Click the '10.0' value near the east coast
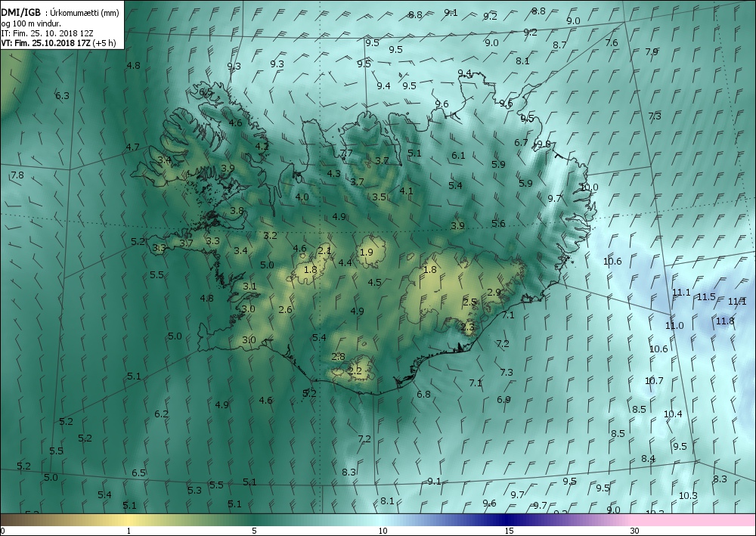Screen dimensions: 756x536 (x=589, y=187)
